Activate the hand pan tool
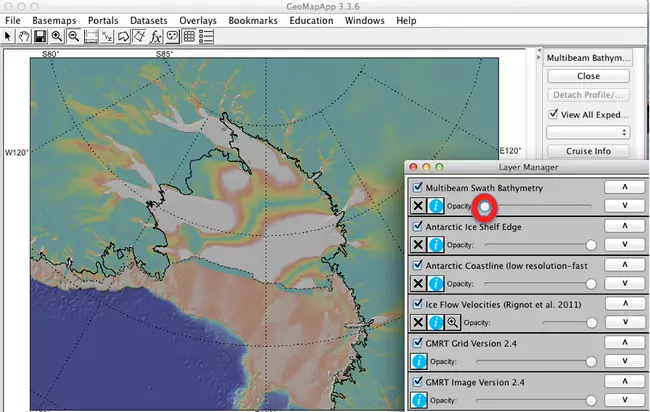The width and height of the screenshot is (650, 412). tap(23, 37)
